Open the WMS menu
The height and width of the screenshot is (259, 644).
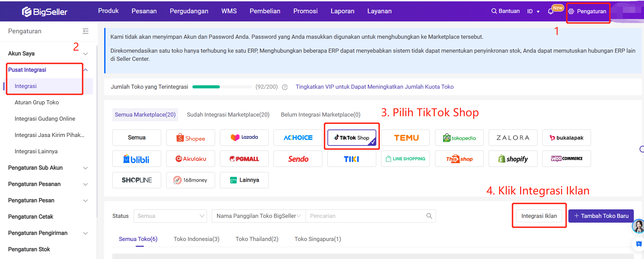229,11
